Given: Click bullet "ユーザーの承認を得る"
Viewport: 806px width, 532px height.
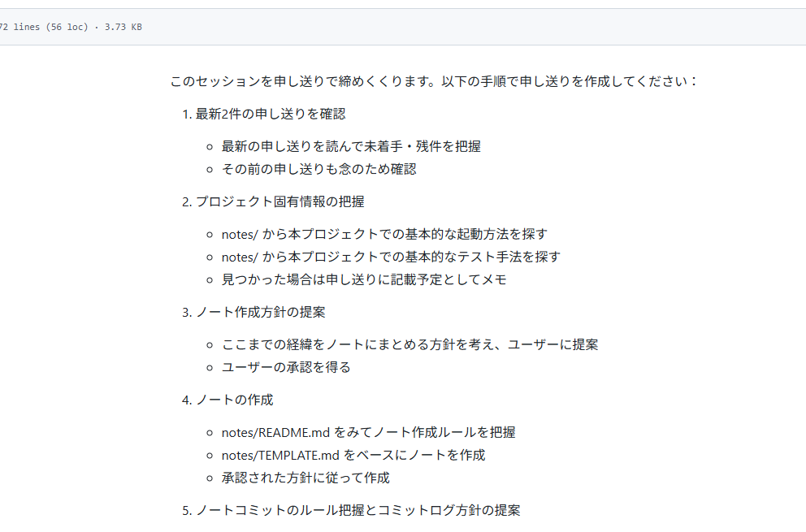Looking at the screenshot, I should click(286, 367).
